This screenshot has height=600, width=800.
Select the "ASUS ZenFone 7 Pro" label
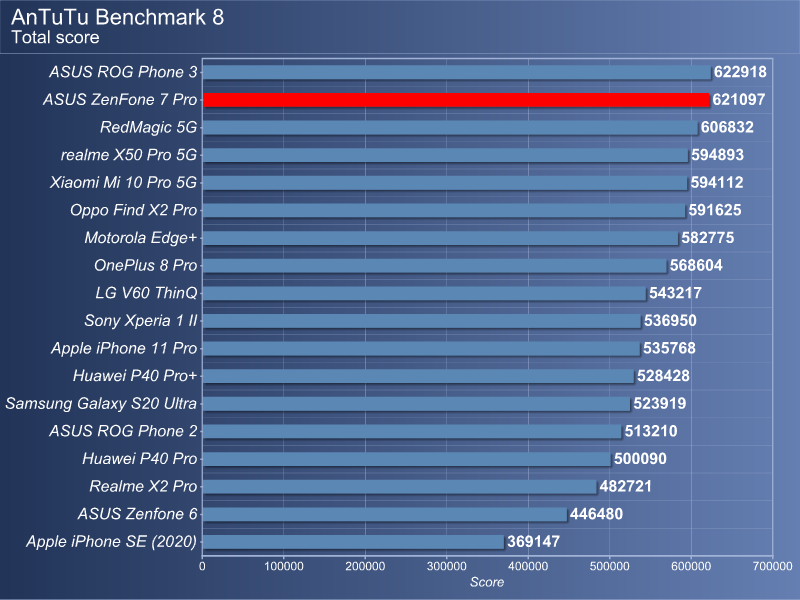[120, 99]
